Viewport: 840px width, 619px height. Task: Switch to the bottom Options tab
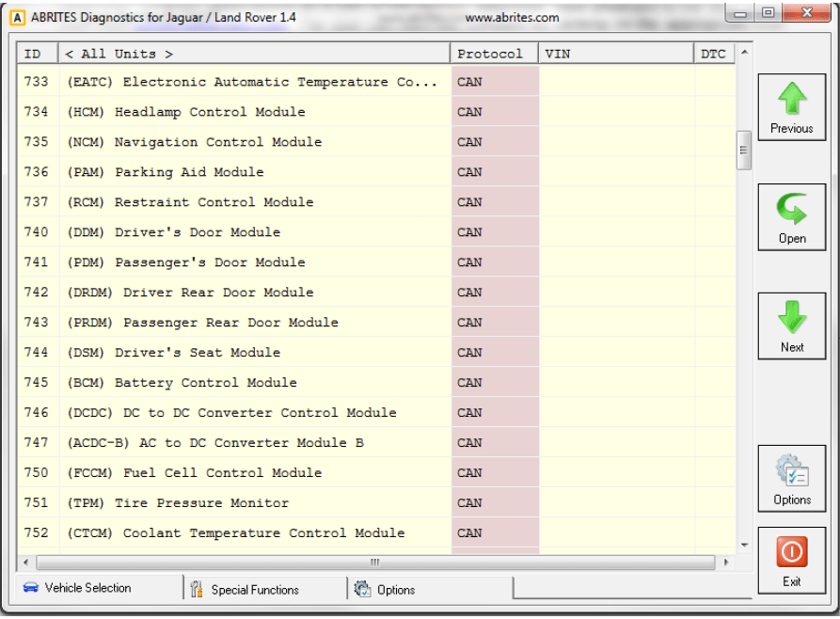(396, 590)
